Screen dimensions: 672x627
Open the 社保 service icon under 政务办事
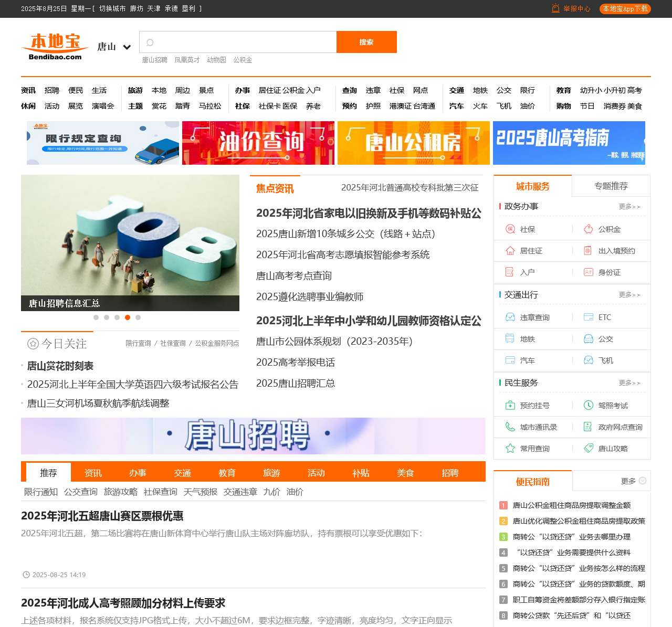click(x=509, y=229)
